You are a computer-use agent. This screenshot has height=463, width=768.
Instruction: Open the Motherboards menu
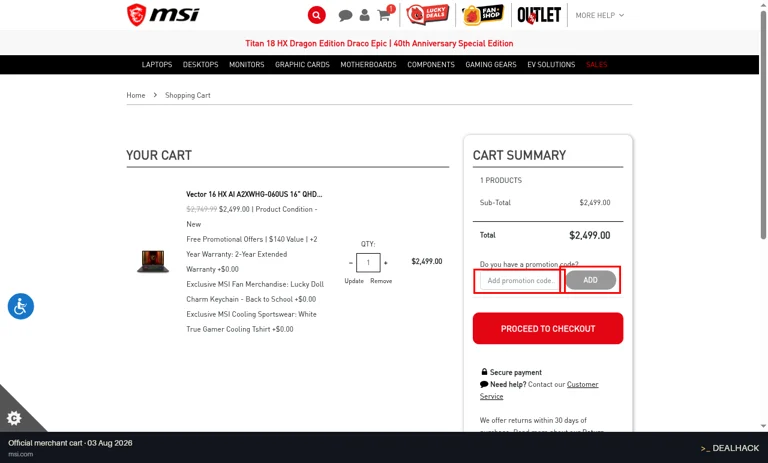coord(368,65)
